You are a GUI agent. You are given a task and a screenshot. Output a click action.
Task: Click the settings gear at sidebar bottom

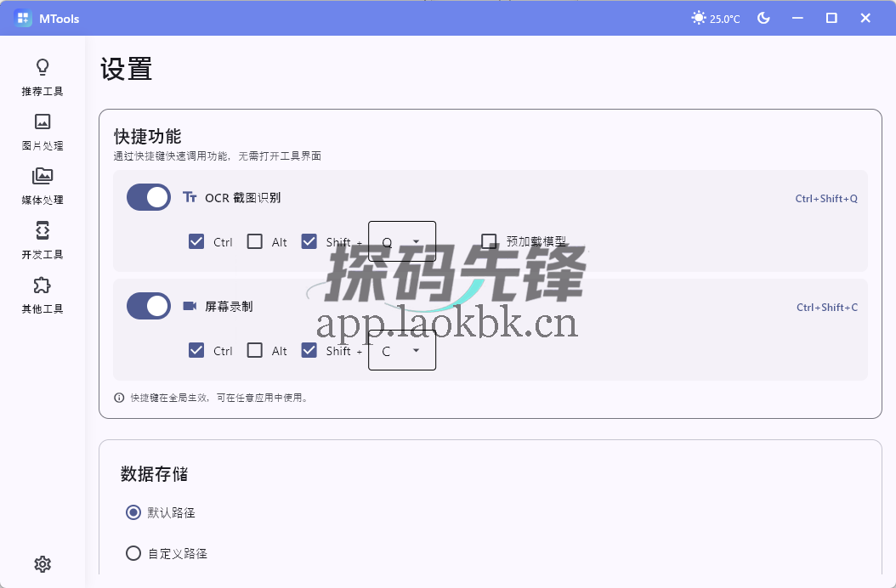[x=42, y=563]
